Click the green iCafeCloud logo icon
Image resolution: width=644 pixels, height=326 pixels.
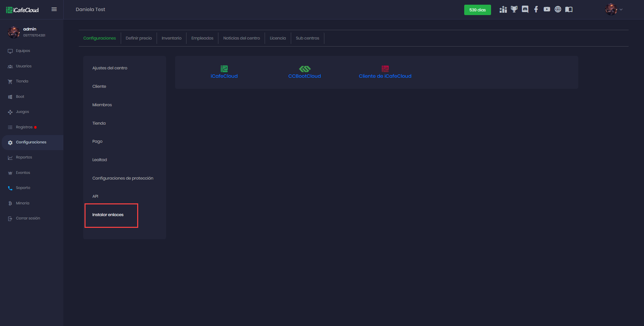point(224,69)
